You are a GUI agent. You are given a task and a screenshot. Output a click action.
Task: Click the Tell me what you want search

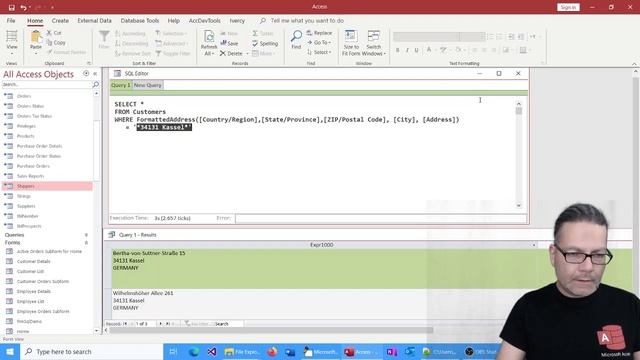(307, 20)
